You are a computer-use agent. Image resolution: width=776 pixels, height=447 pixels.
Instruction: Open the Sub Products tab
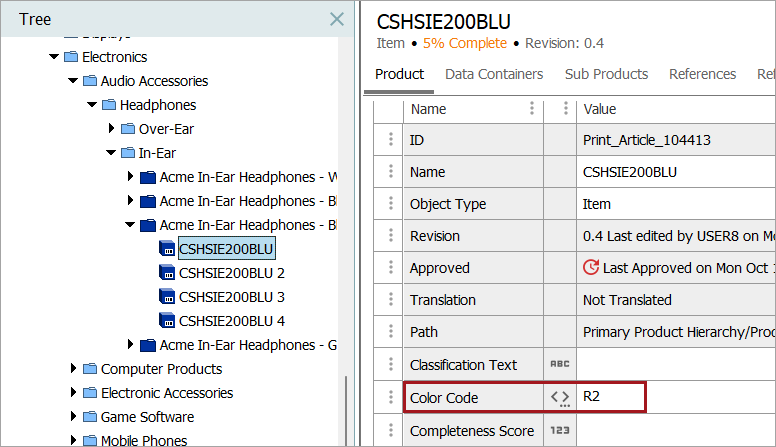tap(606, 74)
